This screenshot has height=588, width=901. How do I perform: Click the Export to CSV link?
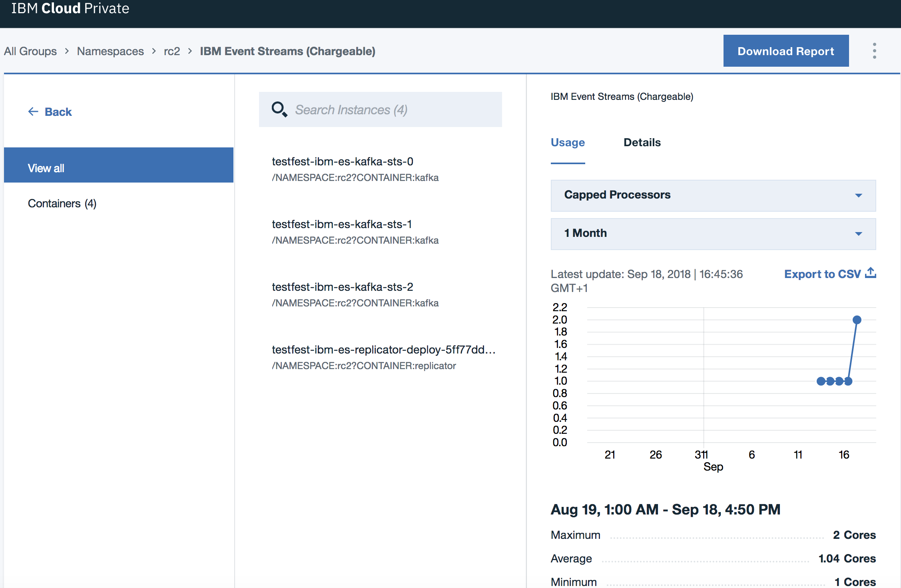pos(822,274)
